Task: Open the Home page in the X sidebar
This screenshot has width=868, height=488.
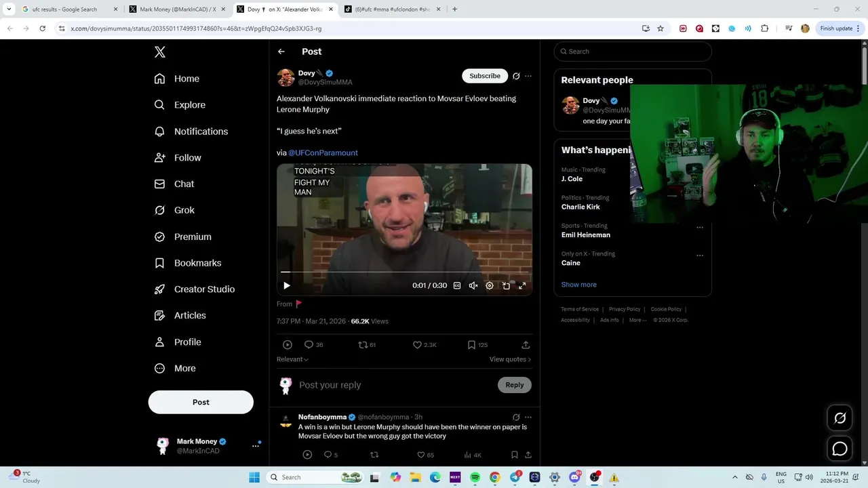Action: point(177,79)
